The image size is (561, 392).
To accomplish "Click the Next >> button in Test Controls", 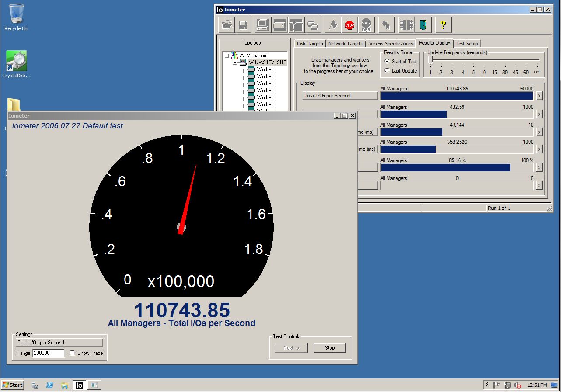I will click(x=291, y=348).
